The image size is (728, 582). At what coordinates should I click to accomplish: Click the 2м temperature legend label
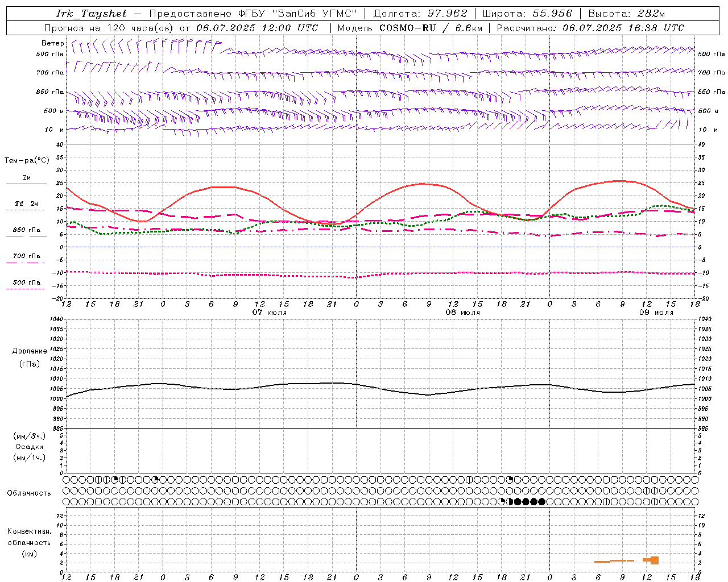point(27,178)
